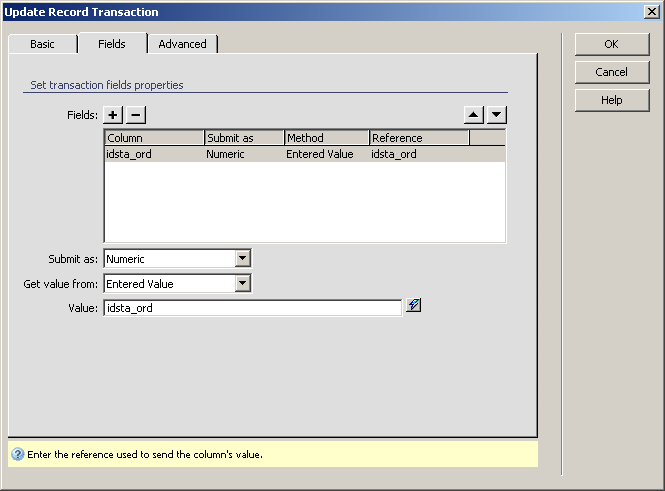Confirm the dialog with the OK button
The width and height of the screenshot is (665, 491).
tap(611, 44)
